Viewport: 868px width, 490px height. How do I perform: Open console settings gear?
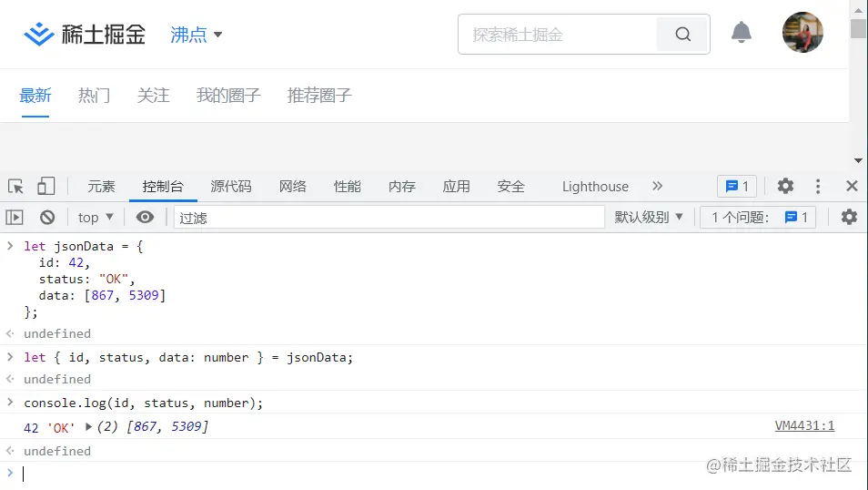(x=849, y=218)
